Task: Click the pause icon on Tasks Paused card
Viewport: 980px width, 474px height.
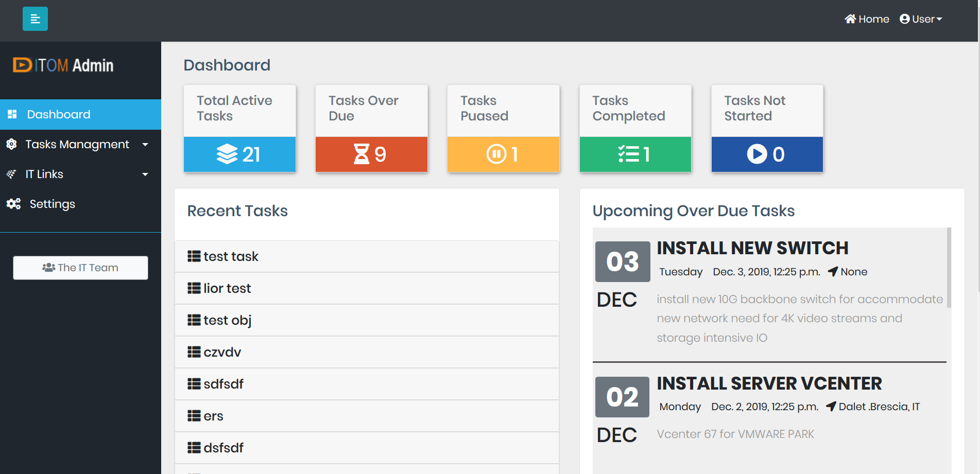Action: pos(496,153)
